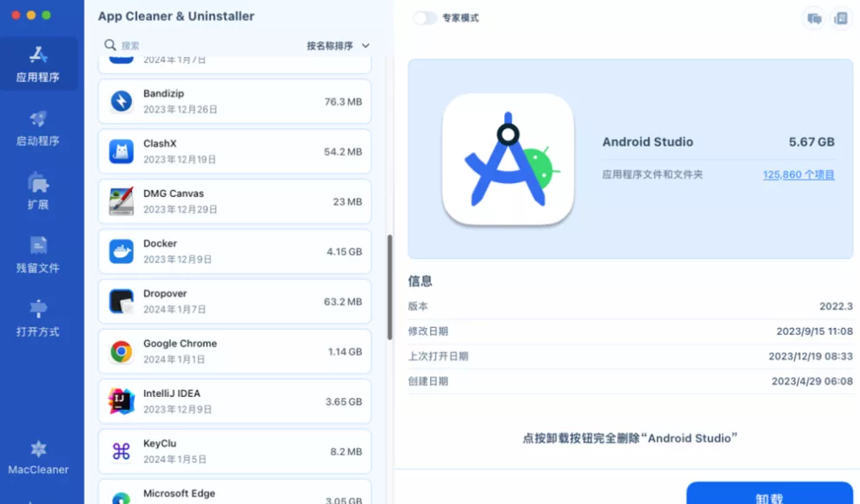Select DMG Canvas in the app list
Viewport: 860px width, 504px height.
235,201
